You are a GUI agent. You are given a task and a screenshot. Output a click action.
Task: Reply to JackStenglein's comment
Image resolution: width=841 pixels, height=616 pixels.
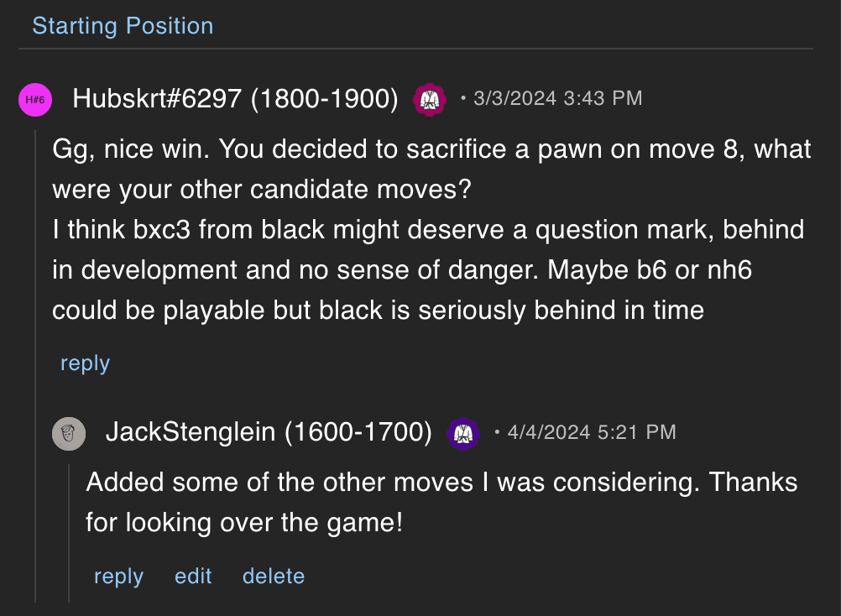118,576
